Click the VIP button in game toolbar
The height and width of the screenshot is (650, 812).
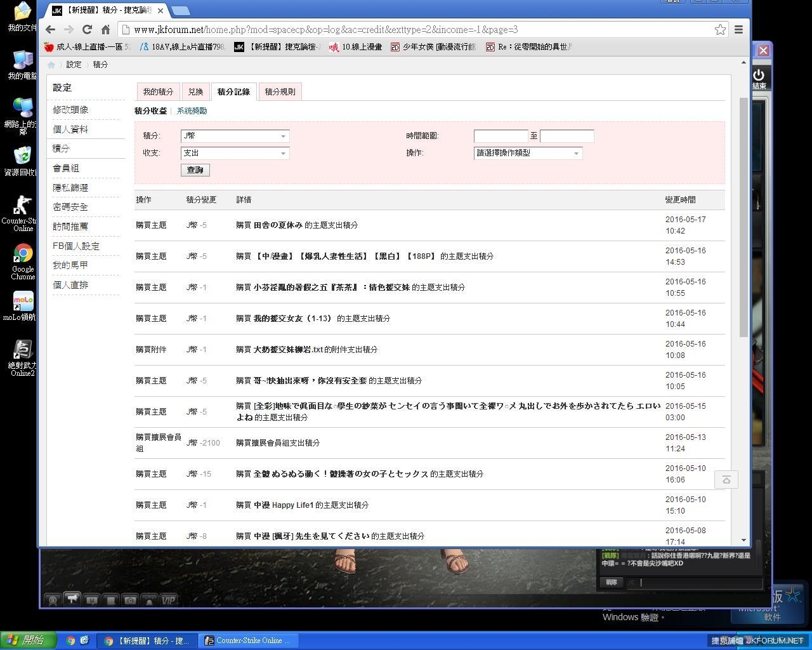pos(168,600)
